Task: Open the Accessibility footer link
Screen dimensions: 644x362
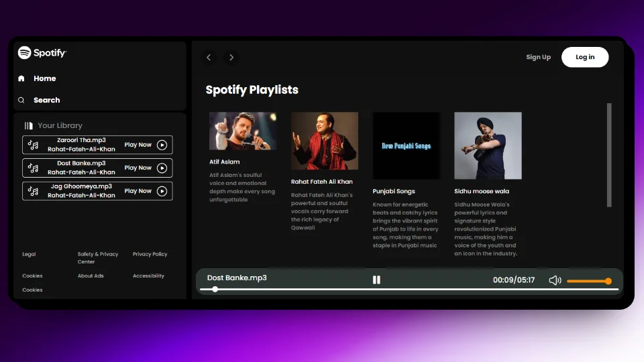Action: tap(148, 276)
